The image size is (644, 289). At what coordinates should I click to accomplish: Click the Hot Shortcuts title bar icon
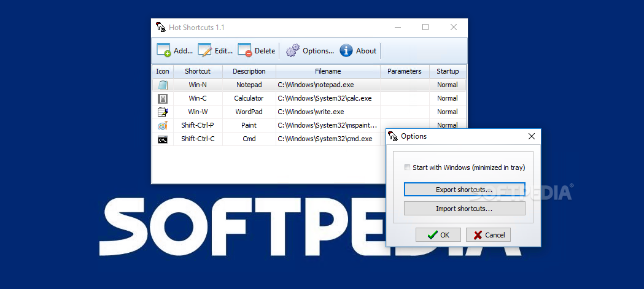click(x=160, y=28)
